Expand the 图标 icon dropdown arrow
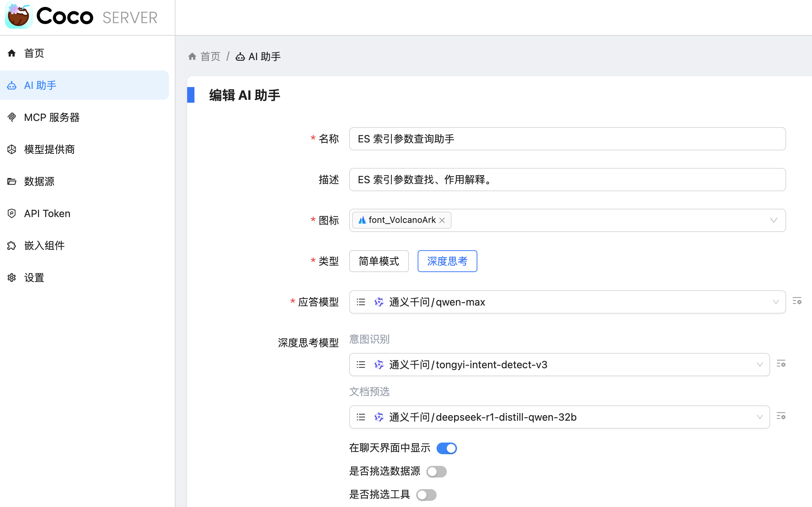This screenshot has width=812, height=507. 773,220
